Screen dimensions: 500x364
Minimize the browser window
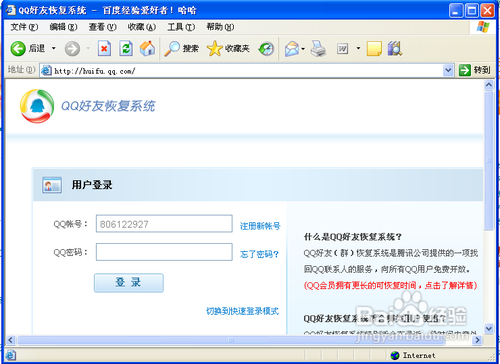[456, 11]
